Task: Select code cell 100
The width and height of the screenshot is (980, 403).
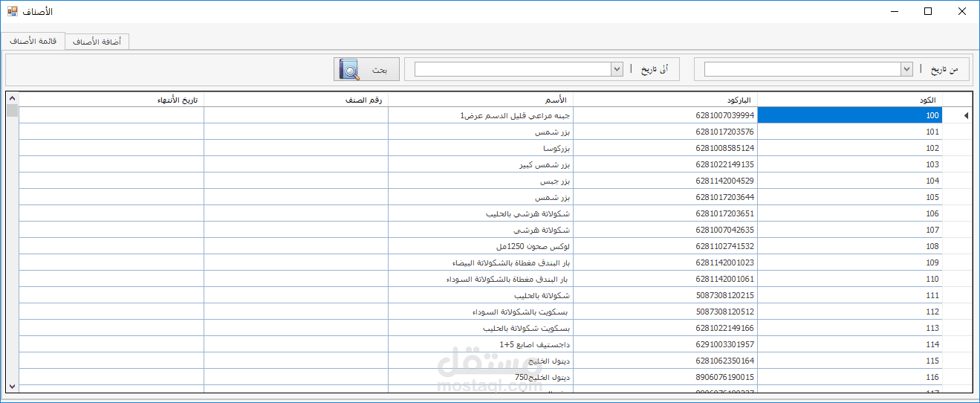Action: point(850,115)
